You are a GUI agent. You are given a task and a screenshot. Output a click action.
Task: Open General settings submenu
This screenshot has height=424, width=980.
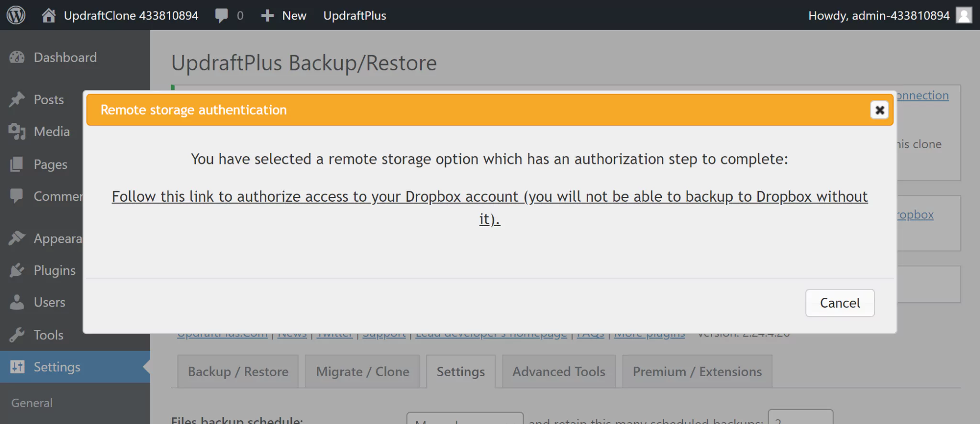(x=32, y=403)
